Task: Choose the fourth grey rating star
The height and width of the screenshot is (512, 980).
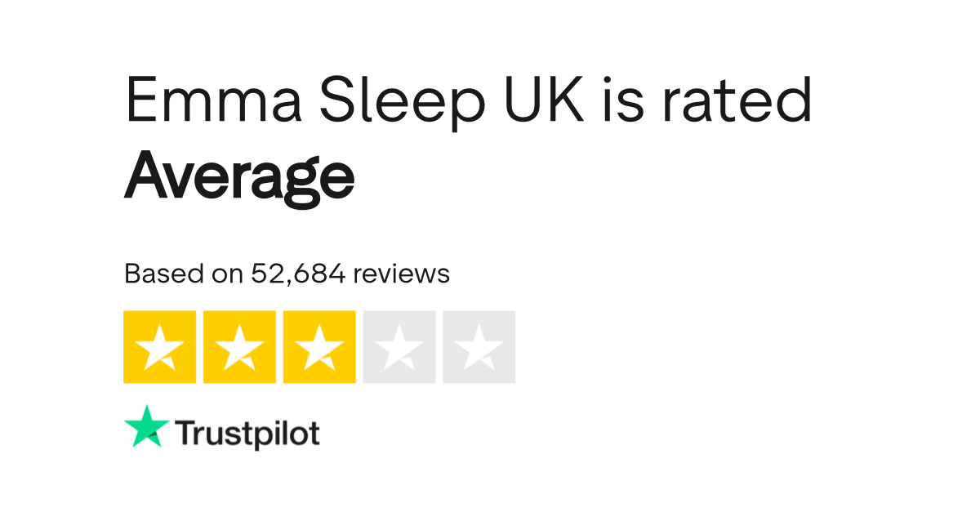Action: click(399, 347)
